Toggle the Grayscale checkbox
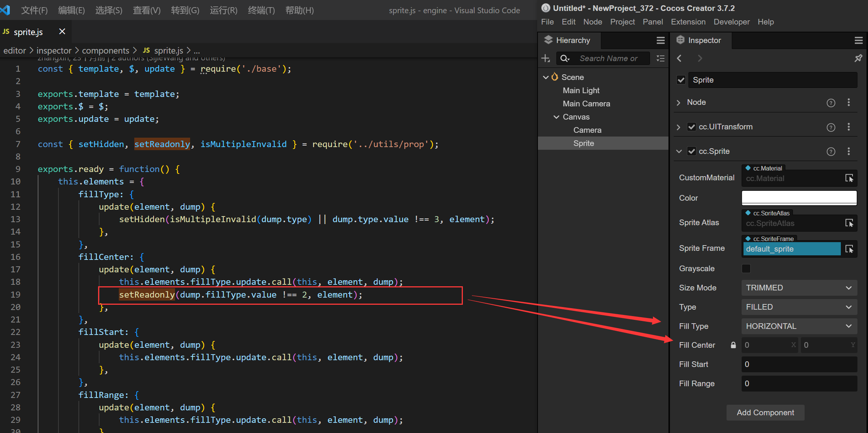 746,269
